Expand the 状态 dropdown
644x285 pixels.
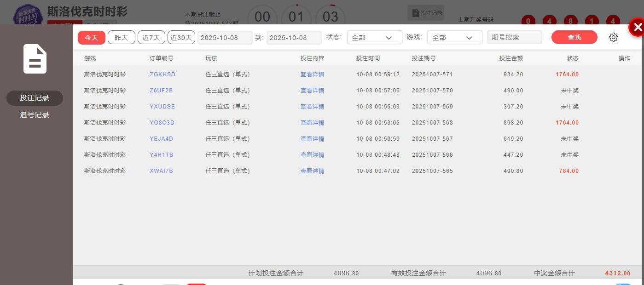pyautogui.click(x=374, y=38)
